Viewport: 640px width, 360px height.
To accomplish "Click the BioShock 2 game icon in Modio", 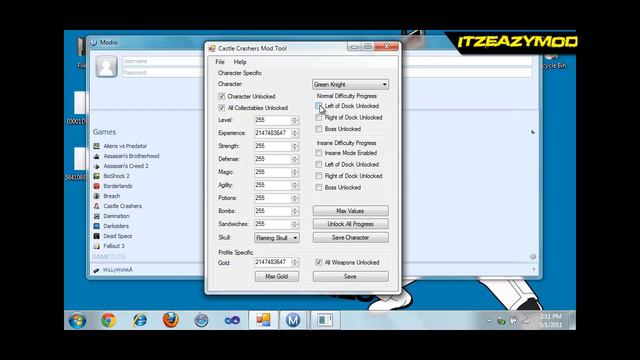I will click(97, 176).
